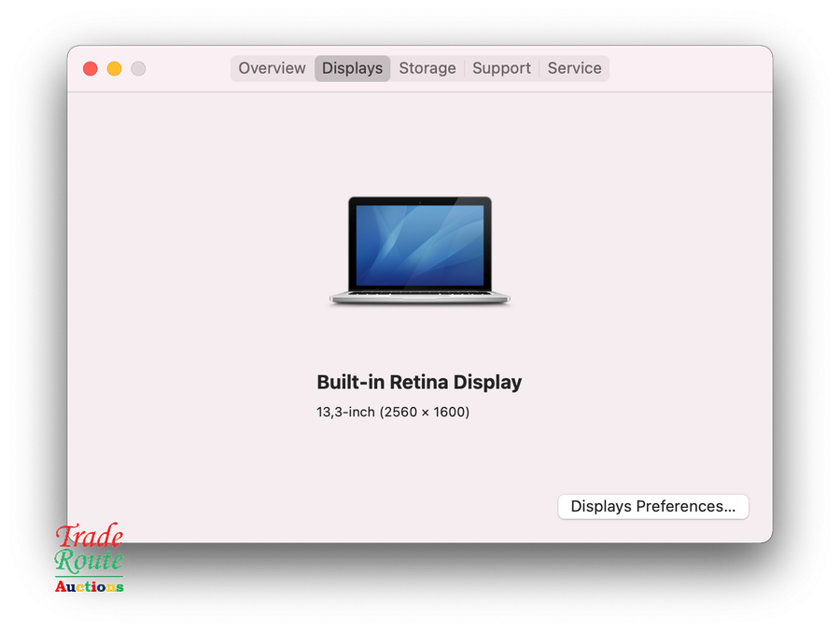View the Service tab
This screenshot has height=632, width=840.
[x=574, y=67]
